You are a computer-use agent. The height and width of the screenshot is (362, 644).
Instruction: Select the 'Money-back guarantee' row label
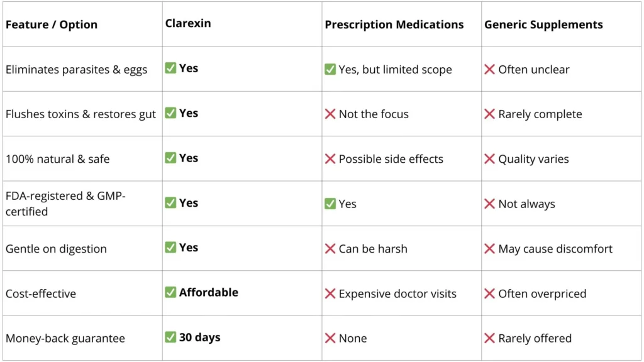tap(65, 338)
